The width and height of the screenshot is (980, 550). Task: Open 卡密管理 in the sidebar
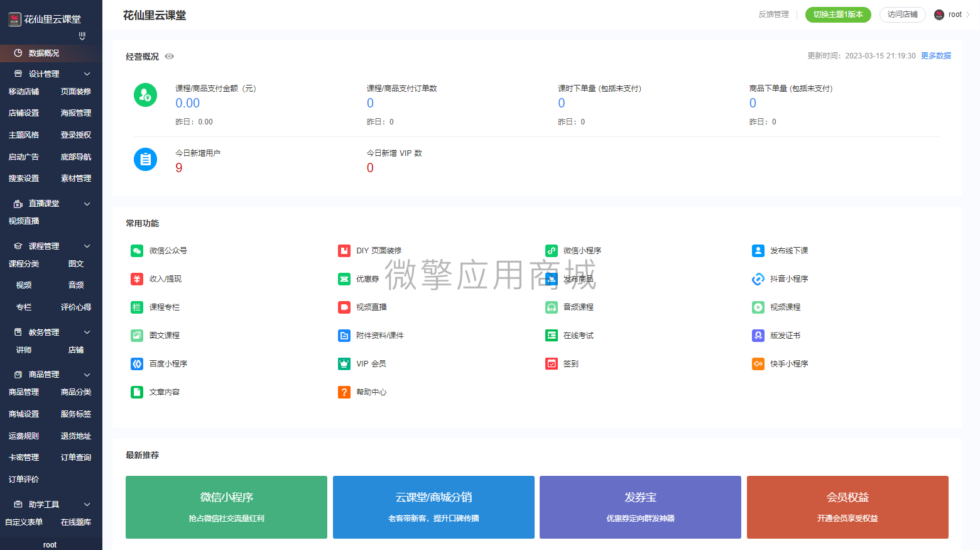(x=24, y=458)
